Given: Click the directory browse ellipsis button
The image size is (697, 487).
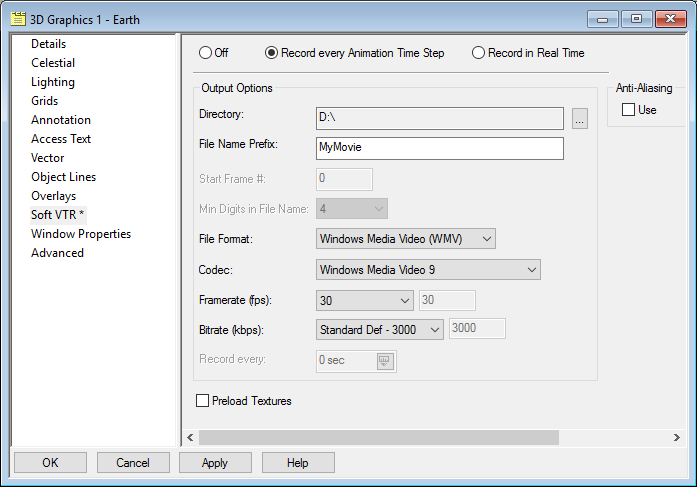Looking at the screenshot, I should click(580, 119).
